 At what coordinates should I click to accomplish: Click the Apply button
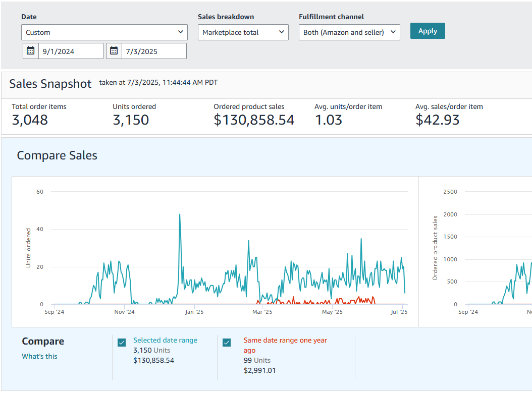pos(427,30)
